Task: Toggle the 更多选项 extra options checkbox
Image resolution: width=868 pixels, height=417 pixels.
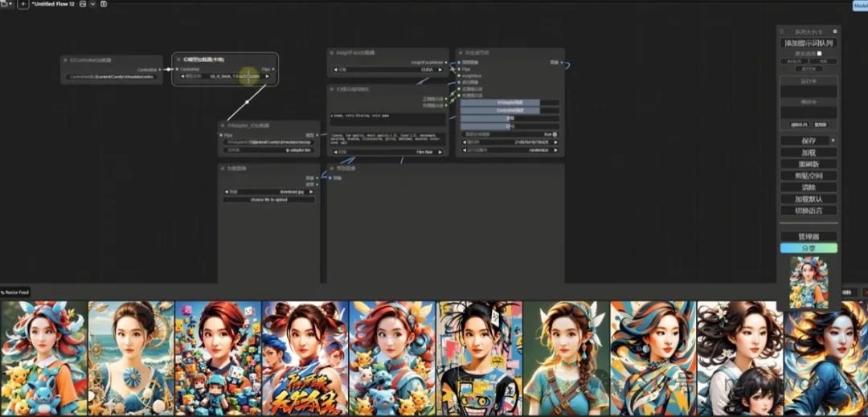Action: 820,54
